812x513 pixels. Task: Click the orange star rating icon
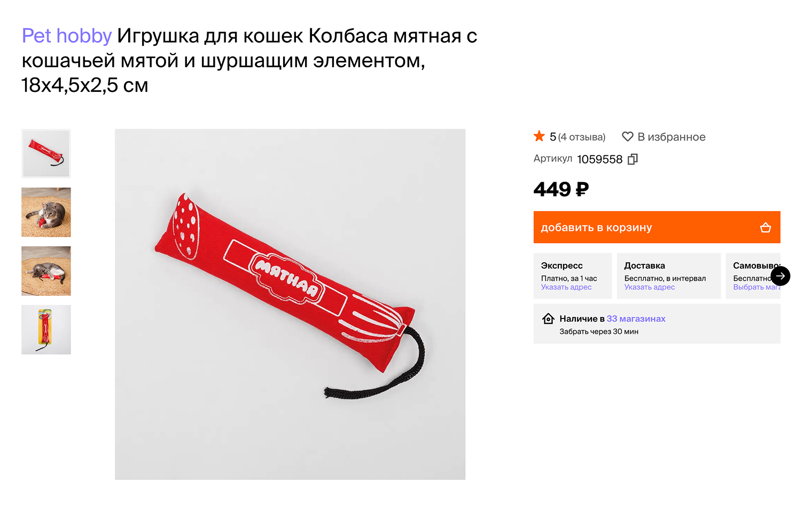click(x=539, y=136)
